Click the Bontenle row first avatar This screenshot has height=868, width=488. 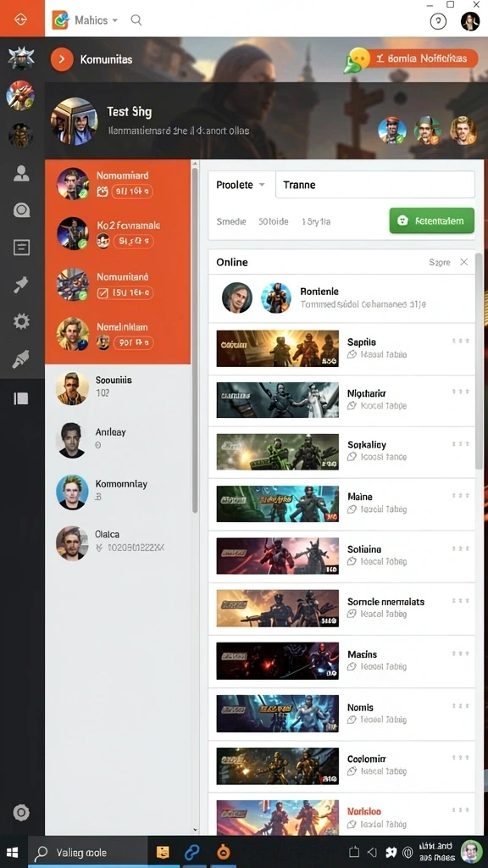[237, 298]
